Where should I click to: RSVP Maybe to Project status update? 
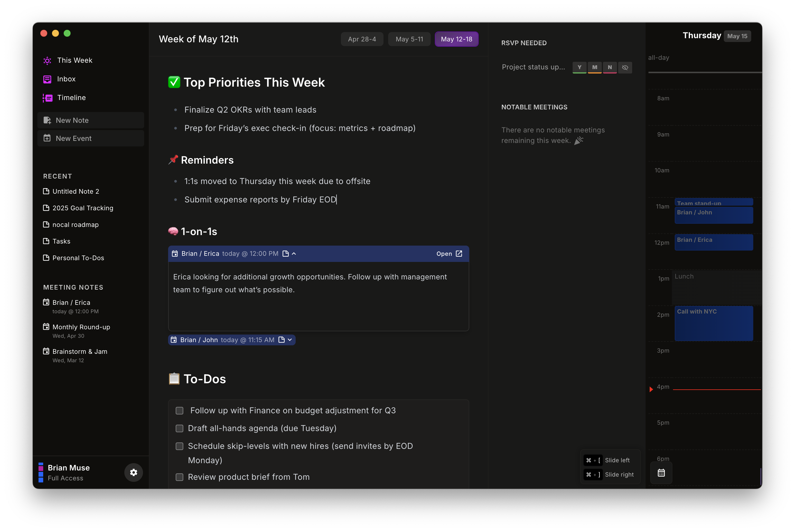pos(595,67)
